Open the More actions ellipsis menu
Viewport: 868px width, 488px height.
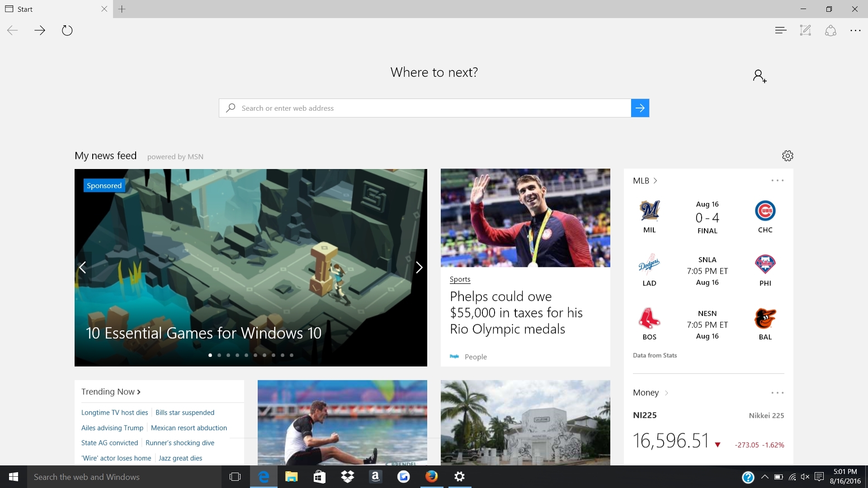pyautogui.click(x=855, y=30)
